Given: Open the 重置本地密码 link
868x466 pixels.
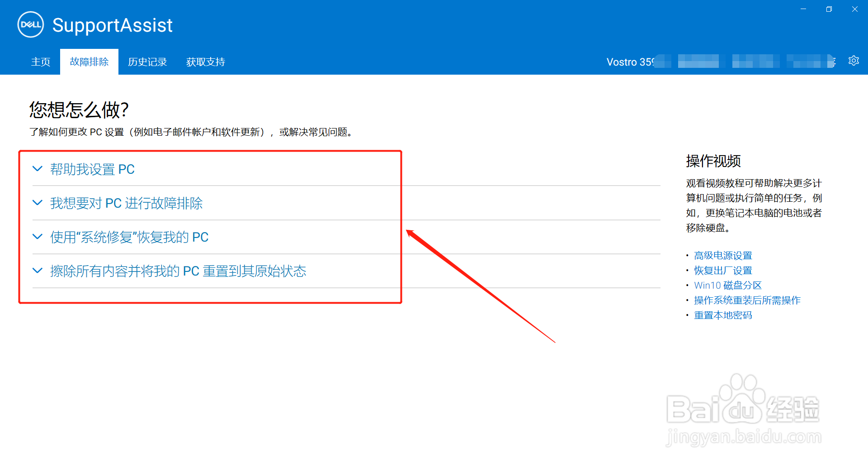Looking at the screenshot, I should (x=723, y=315).
